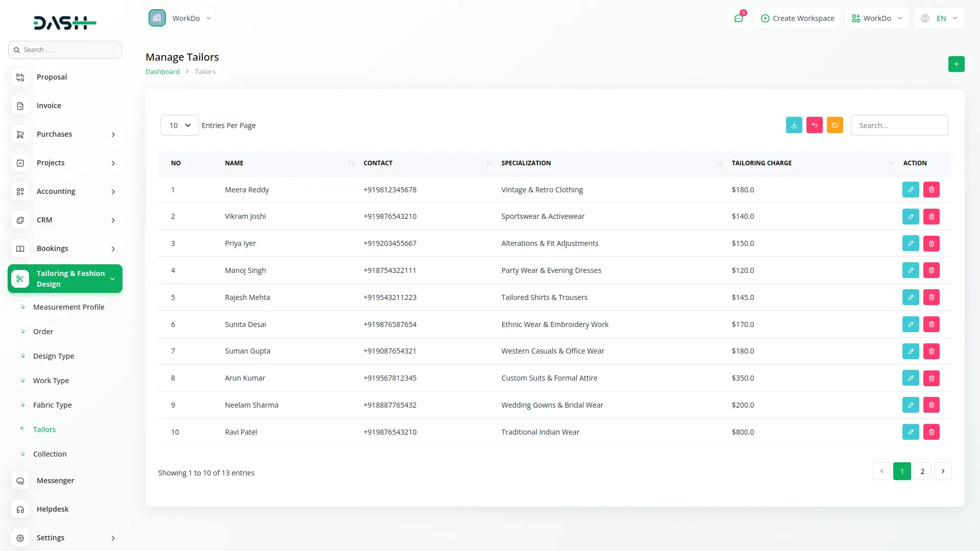
Task: Delete the Ravi Patel tailor entry
Action: pos(931,432)
